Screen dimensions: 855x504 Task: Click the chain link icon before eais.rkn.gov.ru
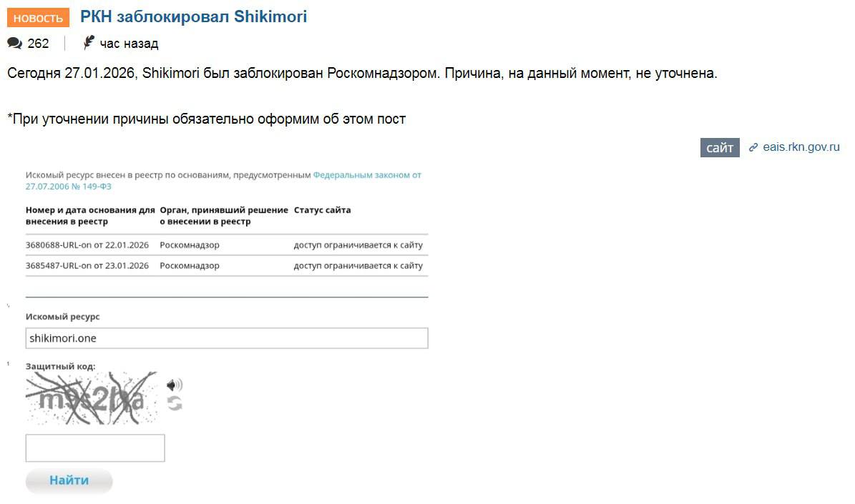(752, 147)
